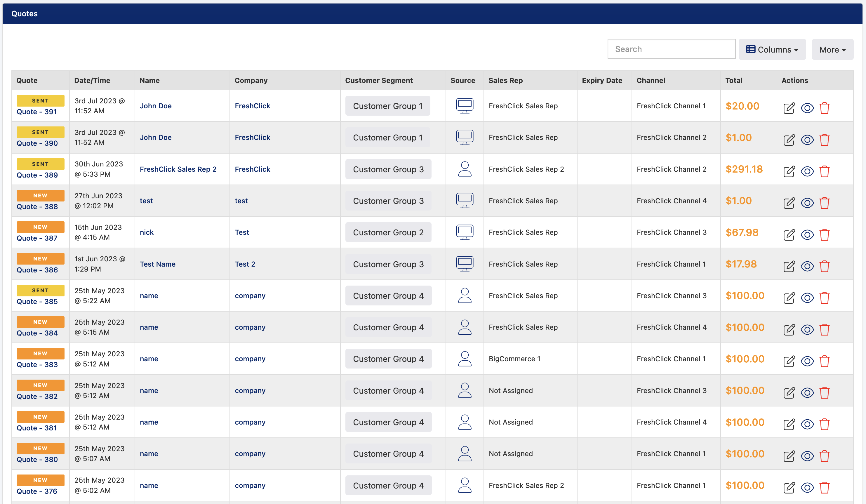Click the person source icon for Quote - 389
This screenshot has width=866, height=504.
(465, 169)
